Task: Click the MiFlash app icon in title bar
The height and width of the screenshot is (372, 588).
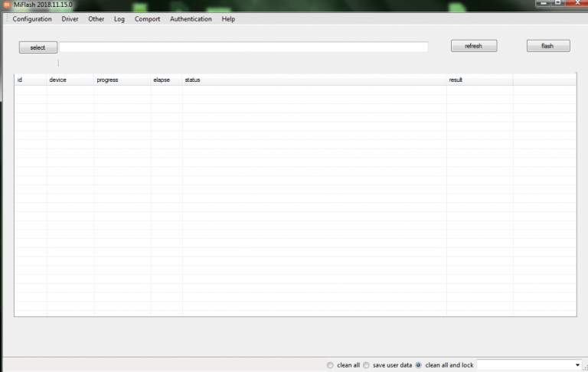Action: pos(7,5)
